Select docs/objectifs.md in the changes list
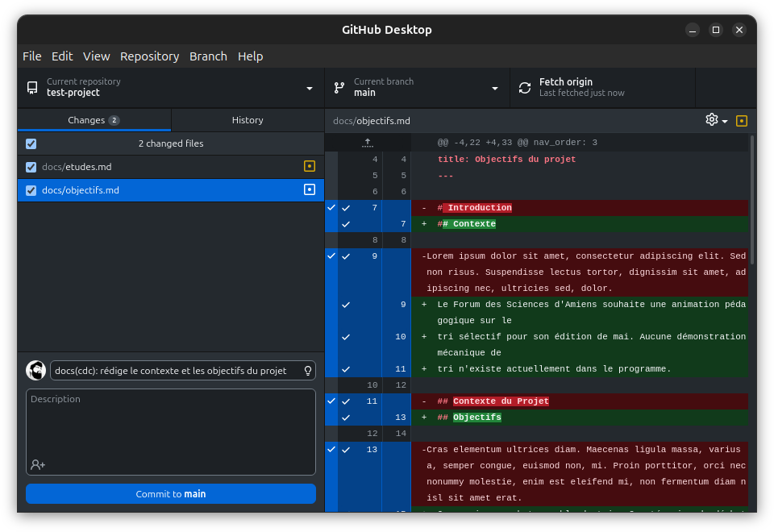The width and height of the screenshot is (774, 532). point(171,190)
